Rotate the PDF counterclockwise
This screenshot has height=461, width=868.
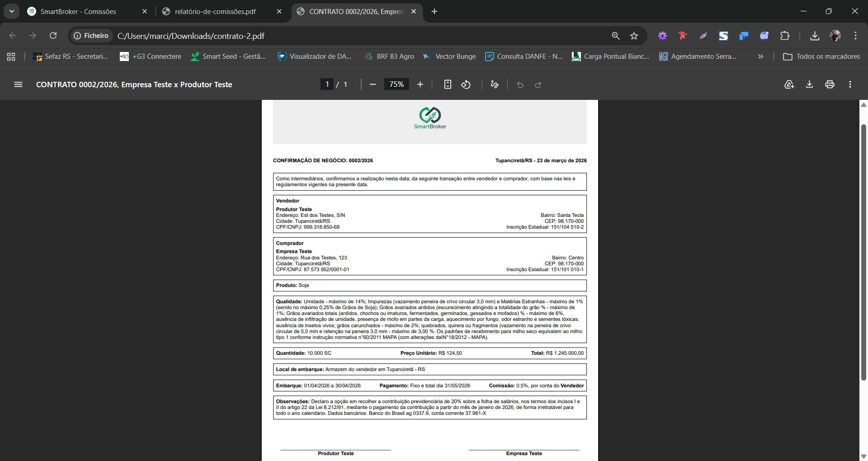[x=466, y=85]
